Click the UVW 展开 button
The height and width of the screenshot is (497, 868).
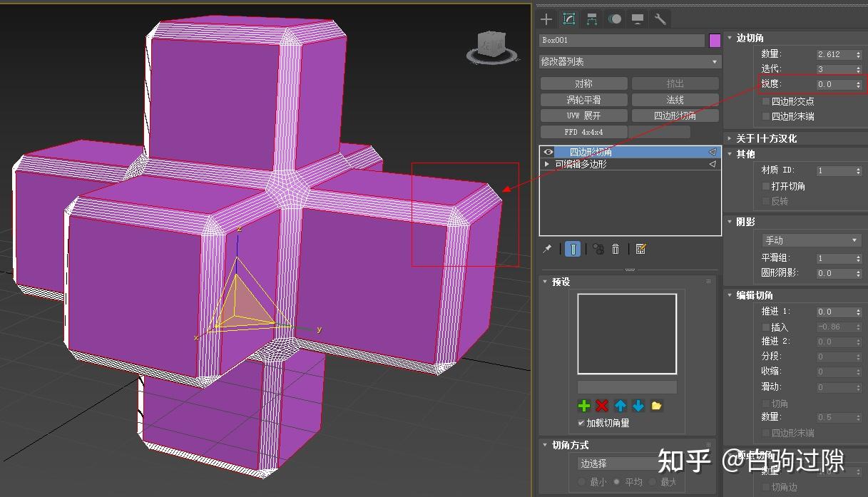[584, 116]
